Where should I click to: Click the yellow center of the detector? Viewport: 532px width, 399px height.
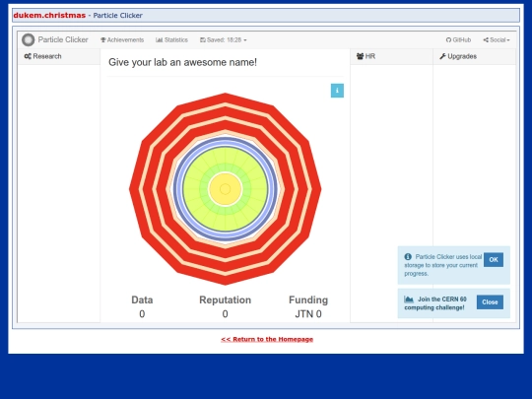pyautogui.click(x=226, y=189)
